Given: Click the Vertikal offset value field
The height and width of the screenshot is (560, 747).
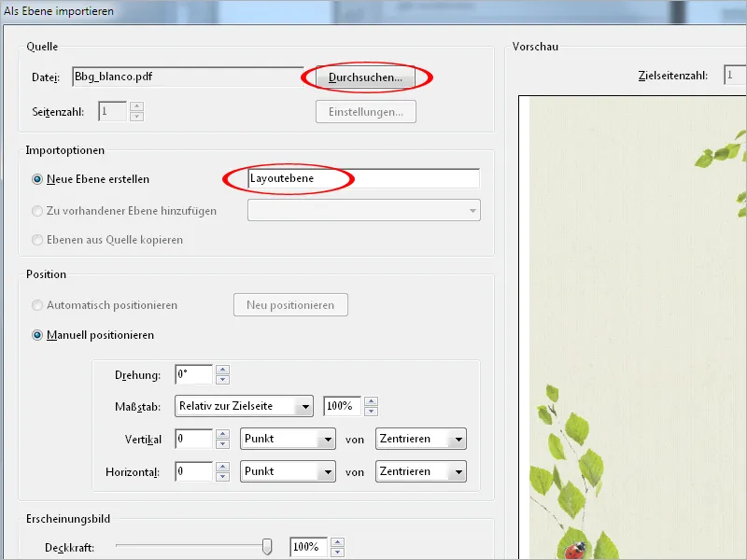Looking at the screenshot, I should pyautogui.click(x=193, y=439).
